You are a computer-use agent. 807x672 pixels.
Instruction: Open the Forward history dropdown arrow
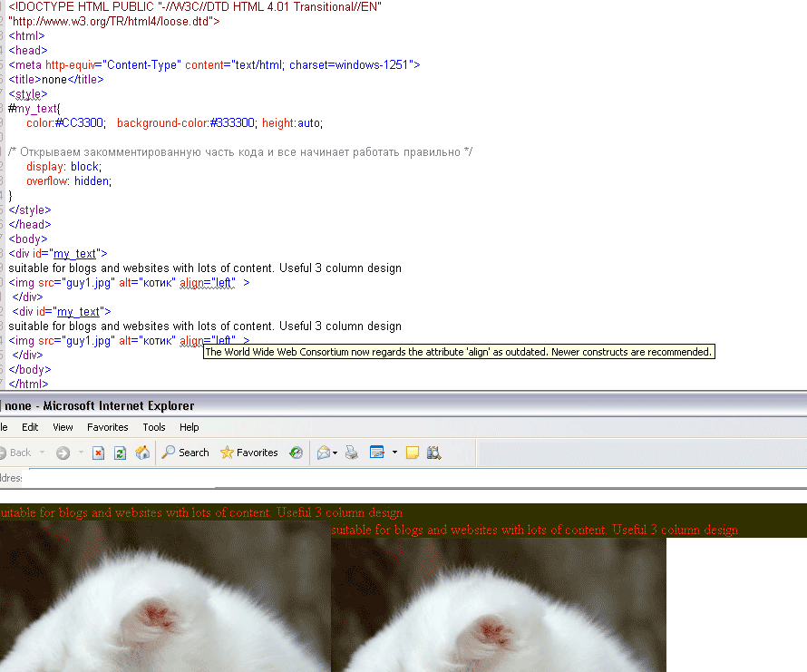[81, 453]
